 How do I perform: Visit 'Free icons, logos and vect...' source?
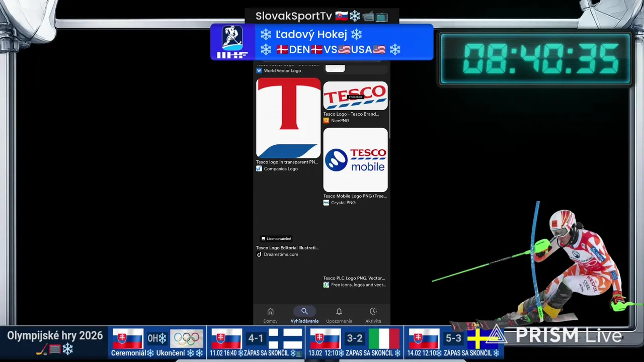(x=358, y=285)
